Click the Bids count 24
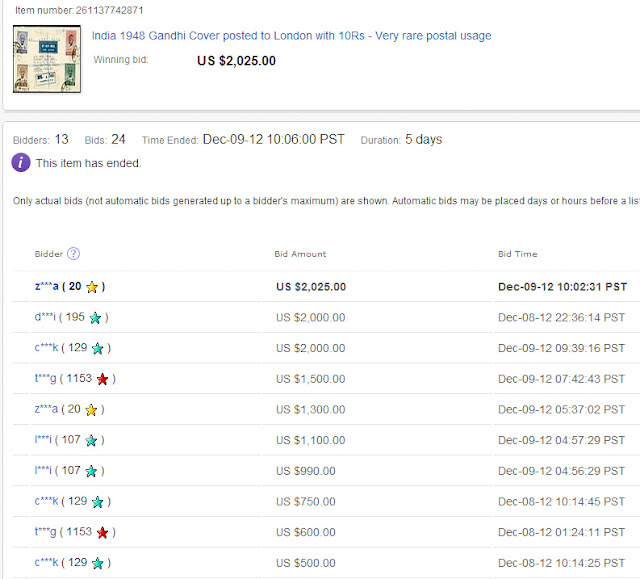 (118, 140)
